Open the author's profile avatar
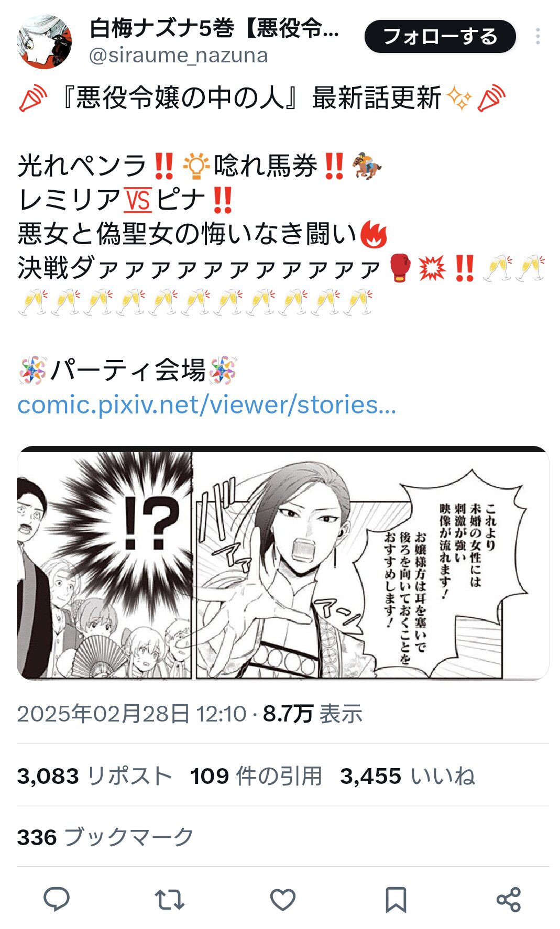Viewport: 560px width, 929px height. tap(45, 42)
